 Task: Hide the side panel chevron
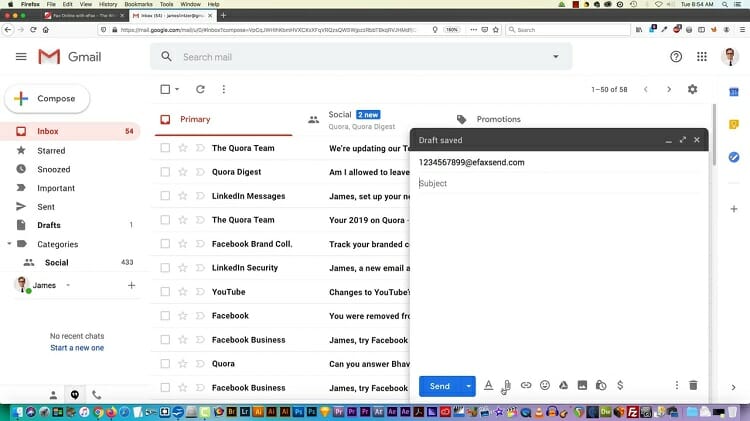pos(733,388)
